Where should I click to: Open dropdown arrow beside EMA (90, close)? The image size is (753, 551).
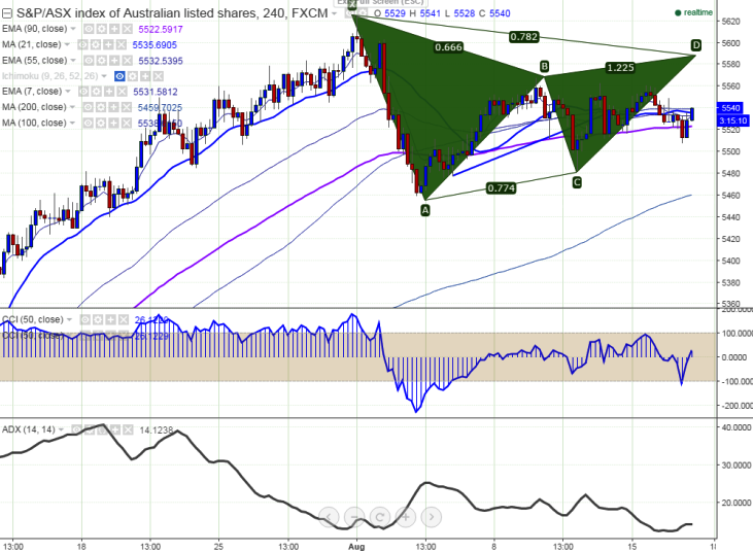73,29
